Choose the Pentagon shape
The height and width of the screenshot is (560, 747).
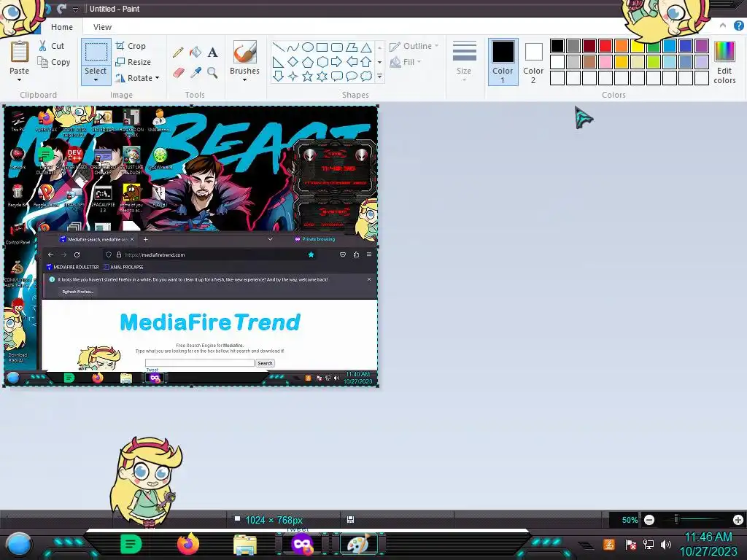click(308, 62)
